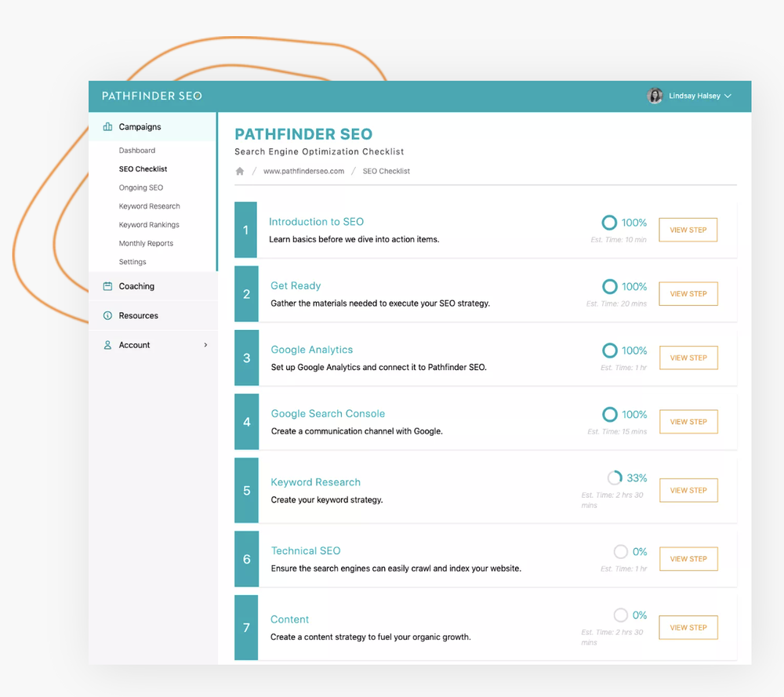Click 'Est. Time: 15 mins' text

617,431
